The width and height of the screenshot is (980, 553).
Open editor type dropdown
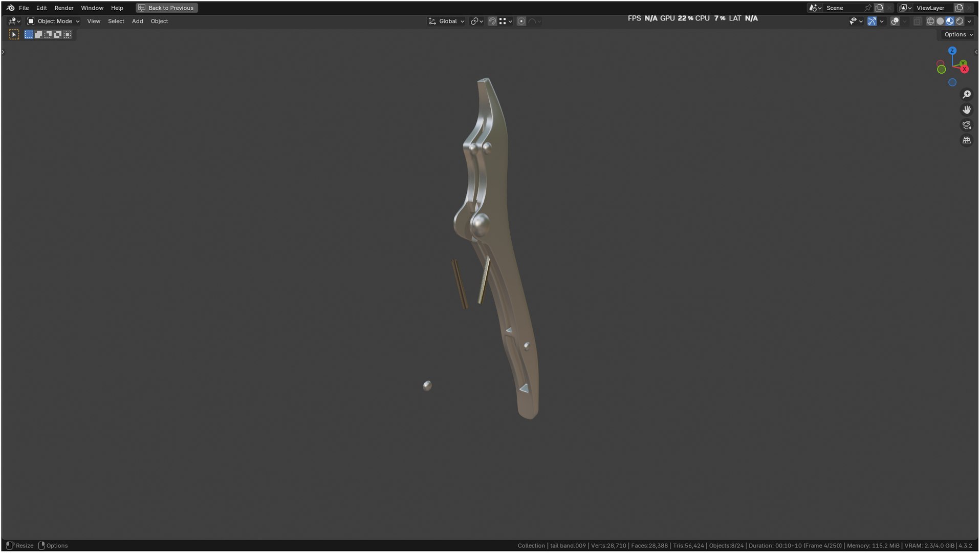14,21
